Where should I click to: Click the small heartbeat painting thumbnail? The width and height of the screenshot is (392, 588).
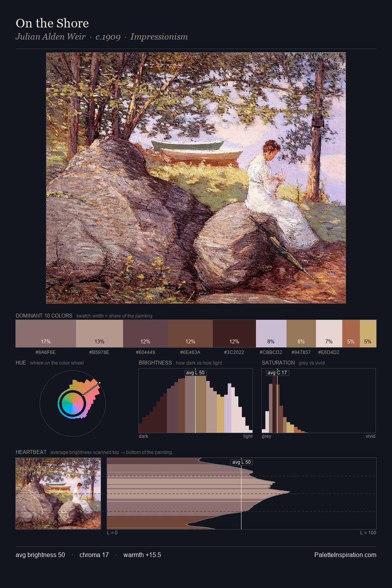coord(58,494)
